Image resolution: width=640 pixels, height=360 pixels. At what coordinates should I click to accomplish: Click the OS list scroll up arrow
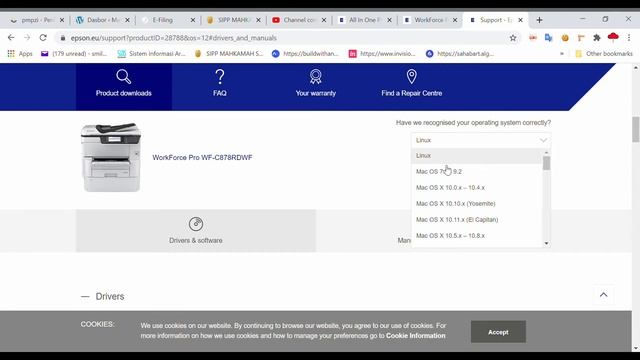point(547,152)
